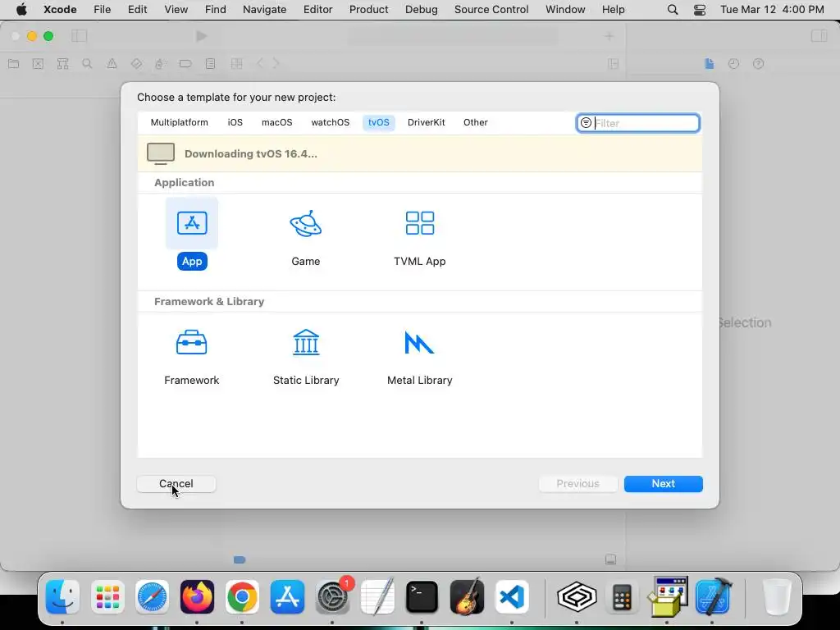Viewport: 840px width, 630px height.
Task: Open the Other templates tab
Action: coord(475,122)
